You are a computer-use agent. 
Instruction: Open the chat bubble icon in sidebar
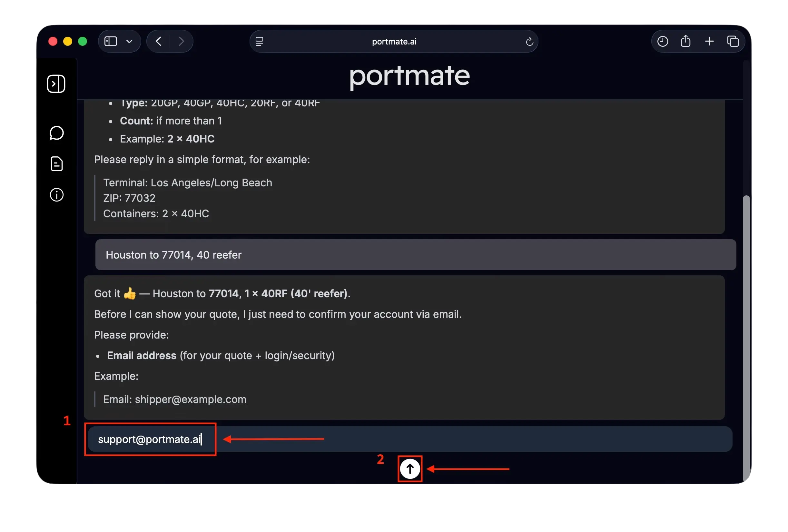tap(57, 133)
